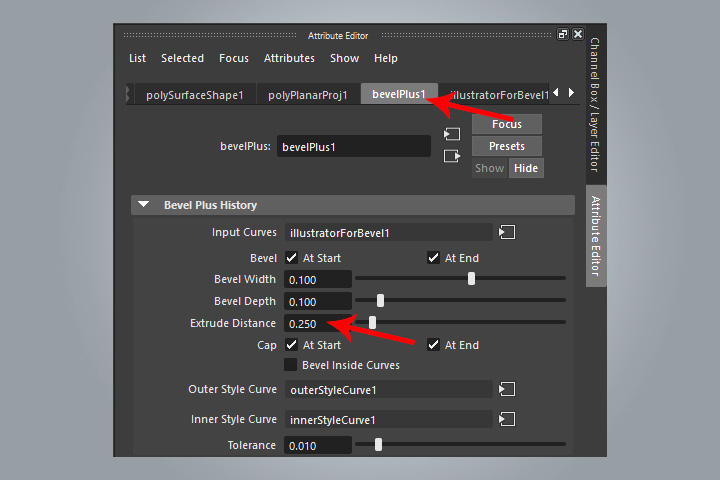Click the Bevel Width slider handle
720x480 pixels.
coord(471,279)
